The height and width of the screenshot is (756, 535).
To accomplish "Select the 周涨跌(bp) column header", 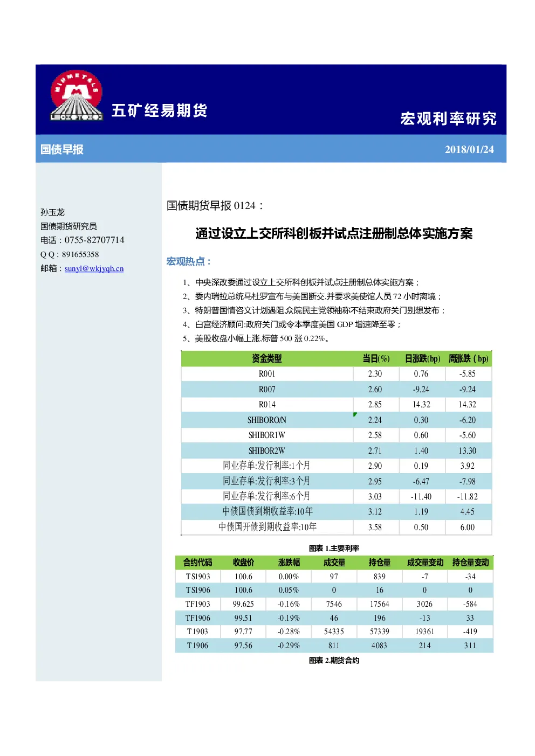I will tap(468, 358).
